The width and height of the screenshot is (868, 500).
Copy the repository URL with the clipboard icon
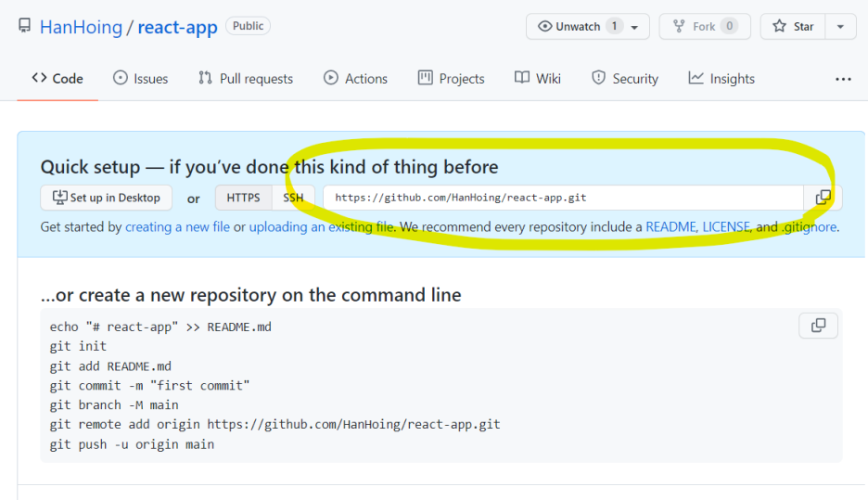click(x=823, y=198)
